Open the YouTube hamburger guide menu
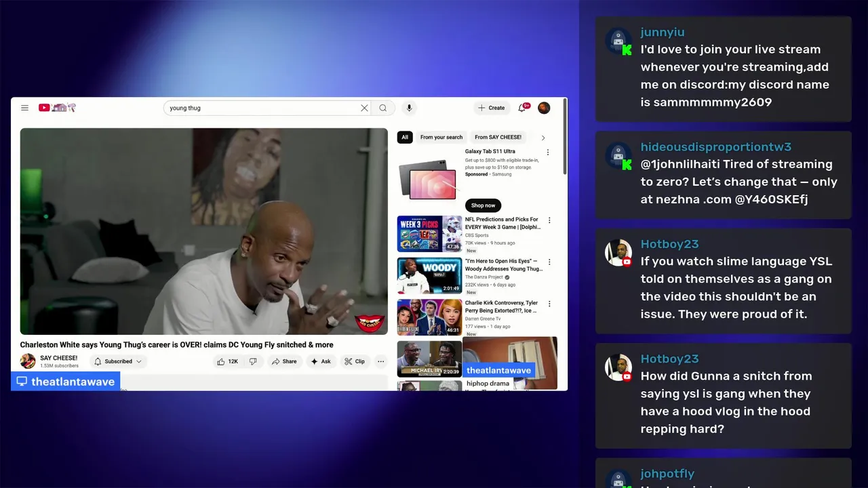This screenshot has width=868, height=488. [24, 108]
